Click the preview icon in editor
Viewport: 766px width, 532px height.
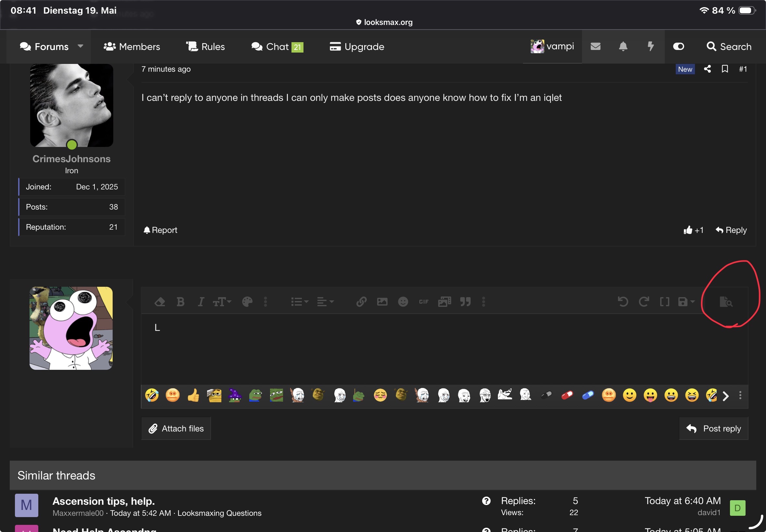726,302
